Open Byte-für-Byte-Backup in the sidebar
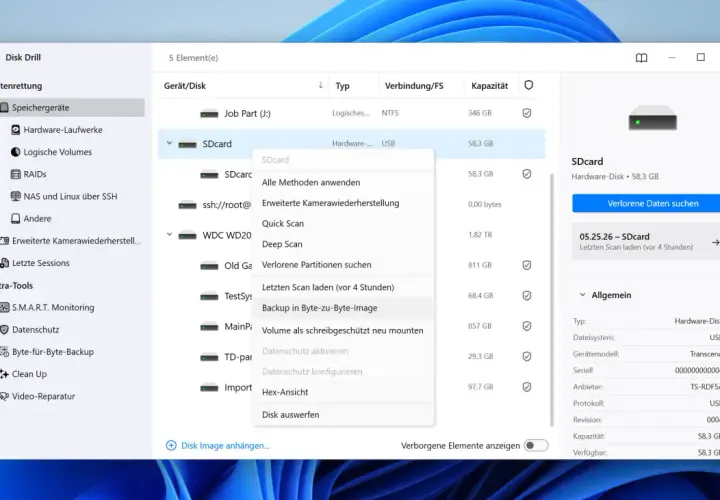This screenshot has height=500, width=720. pyautogui.click(x=48, y=352)
